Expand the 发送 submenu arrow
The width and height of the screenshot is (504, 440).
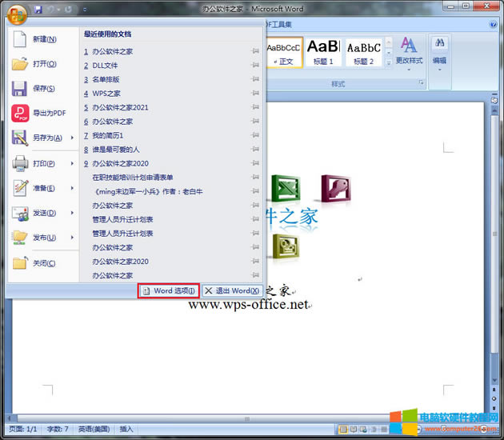[x=72, y=213]
